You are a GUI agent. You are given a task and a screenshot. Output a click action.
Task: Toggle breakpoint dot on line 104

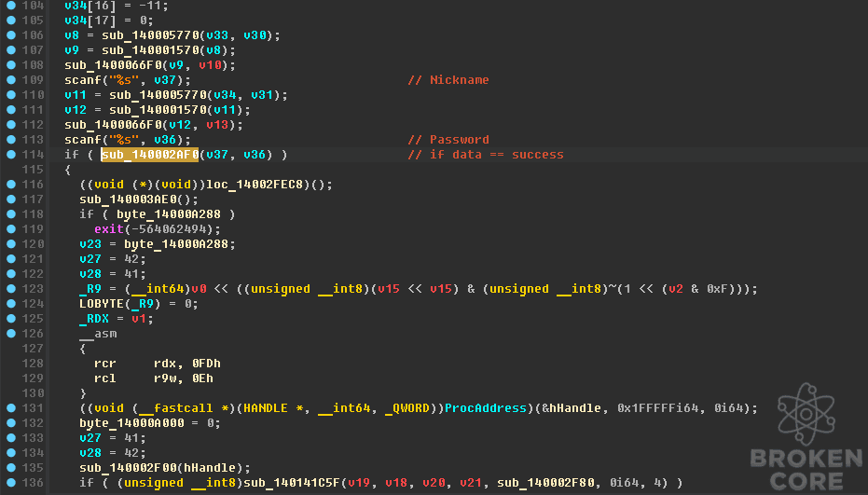click(x=11, y=6)
